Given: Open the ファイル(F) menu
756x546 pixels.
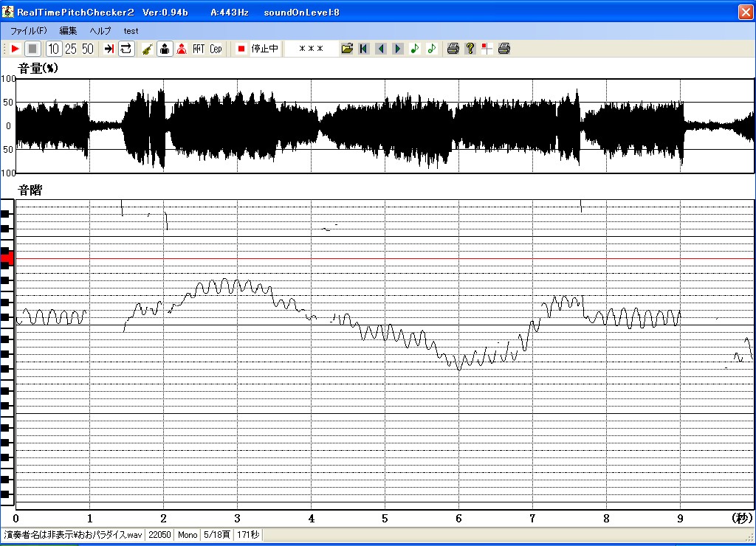Looking at the screenshot, I should (29, 31).
